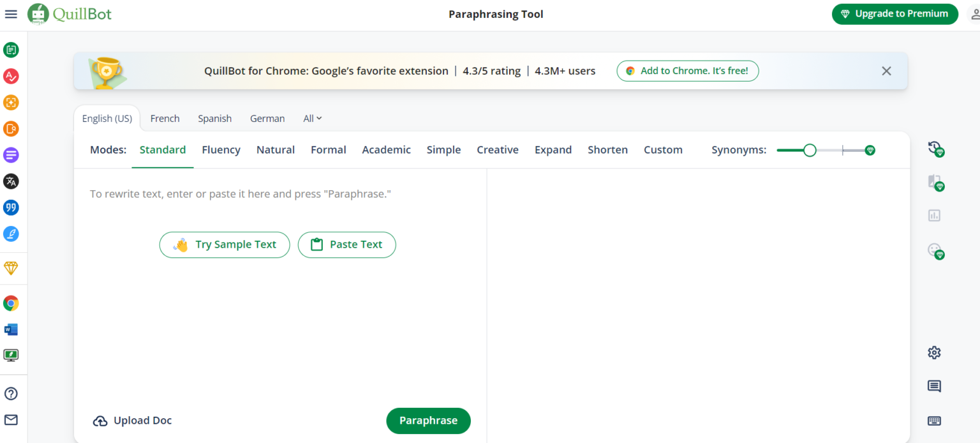Click the QuillBot for Chrome sidebar icon
This screenshot has width=980, height=443.
(x=11, y=303)
